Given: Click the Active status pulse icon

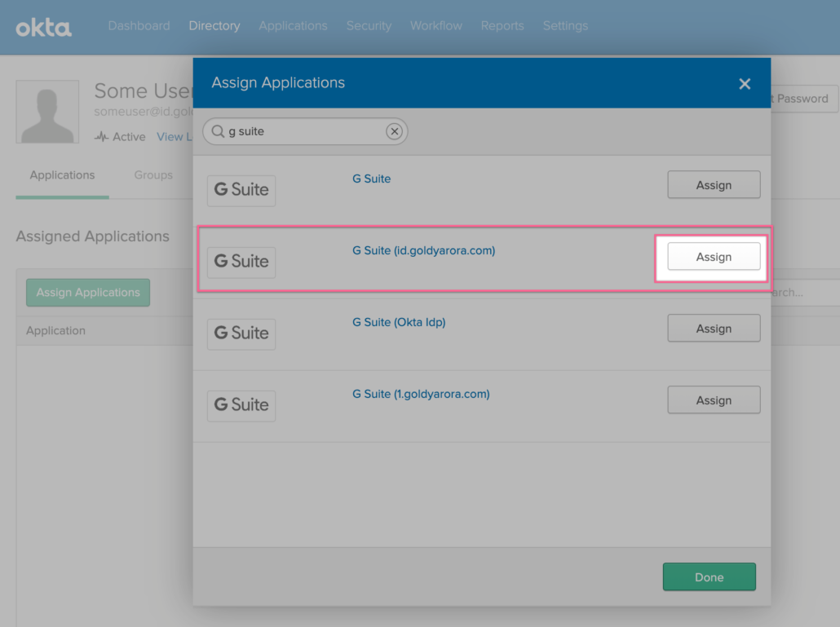Looking at the screenshot, I should 101,136.
